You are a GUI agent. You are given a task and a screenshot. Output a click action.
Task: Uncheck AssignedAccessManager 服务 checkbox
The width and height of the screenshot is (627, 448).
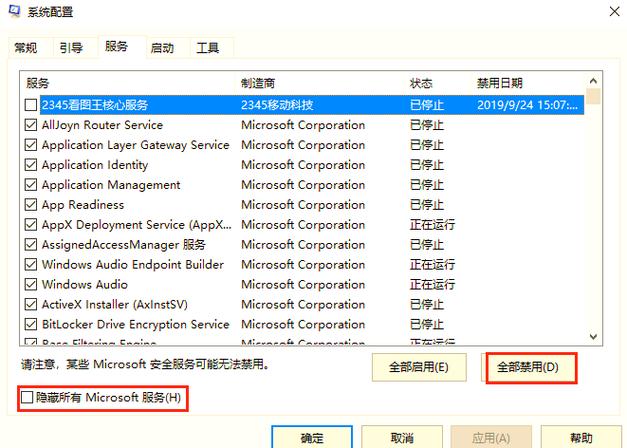(31, 244)
